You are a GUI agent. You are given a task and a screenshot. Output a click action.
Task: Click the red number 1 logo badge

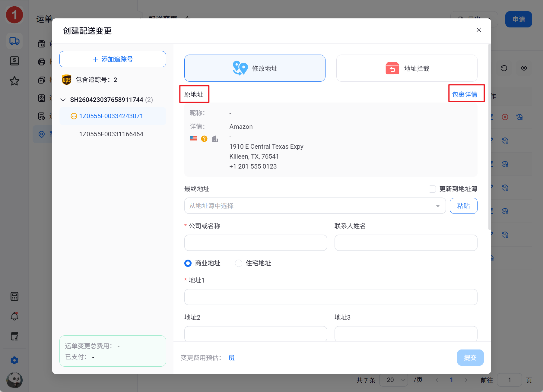pos(14,15)
